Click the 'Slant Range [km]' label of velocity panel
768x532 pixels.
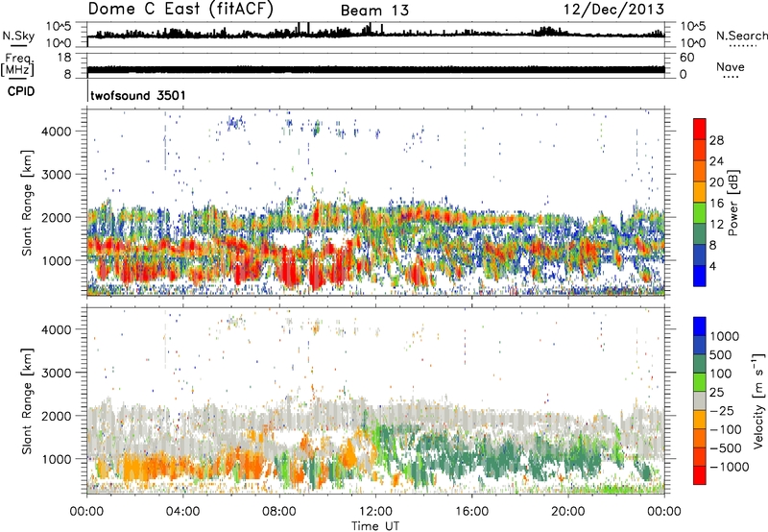(27, 400)
